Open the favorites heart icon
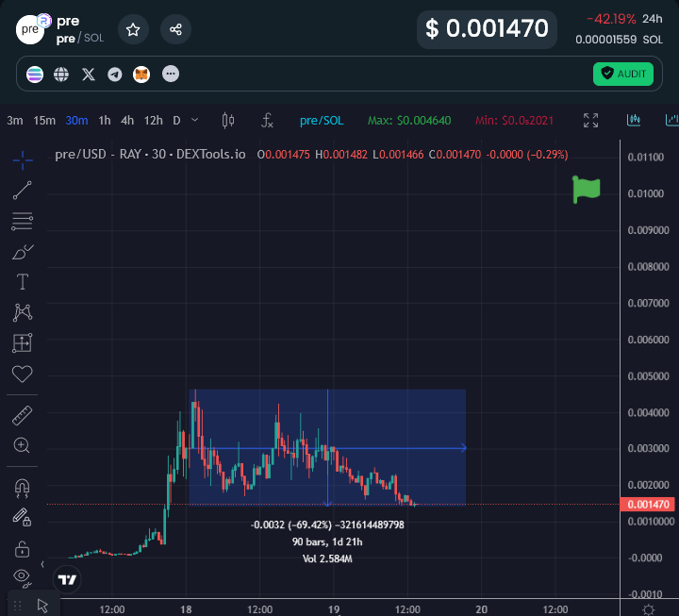Viewport: 679px width, 616px height. coord(22,374)
